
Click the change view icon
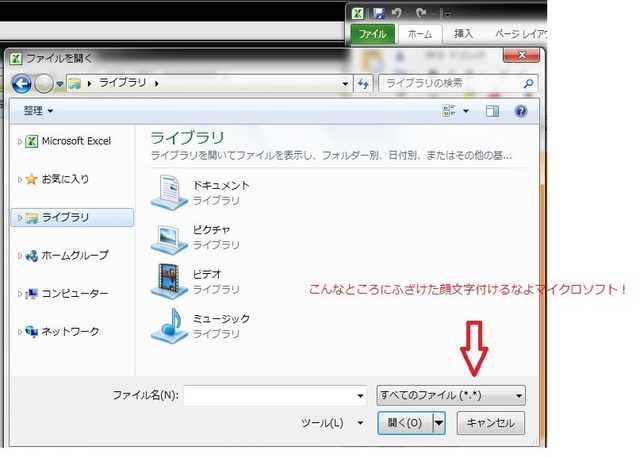point(449,111)
